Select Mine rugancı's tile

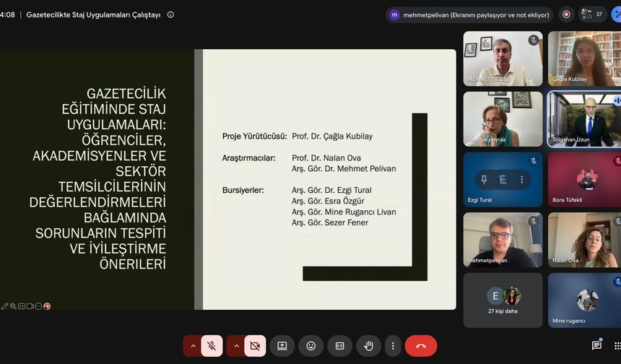click(585, 300)
